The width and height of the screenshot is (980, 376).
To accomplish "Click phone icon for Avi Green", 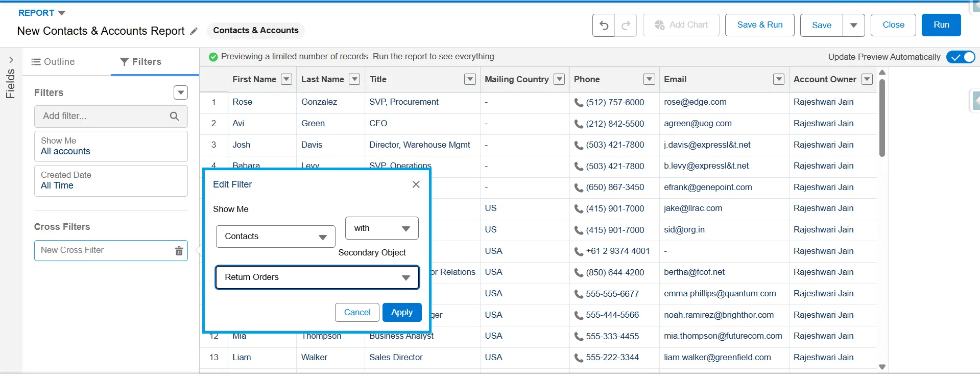I will pyautogui.click(x=579, y=124).
